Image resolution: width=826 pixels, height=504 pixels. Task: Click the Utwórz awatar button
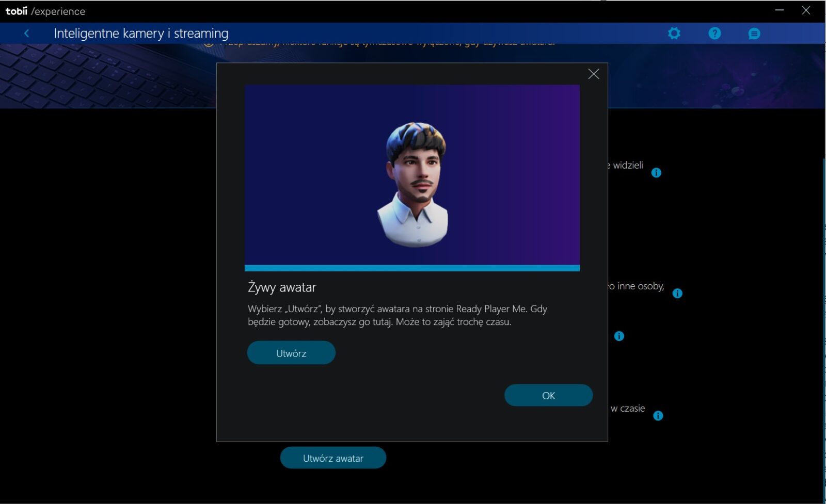[x=333, y=458]
